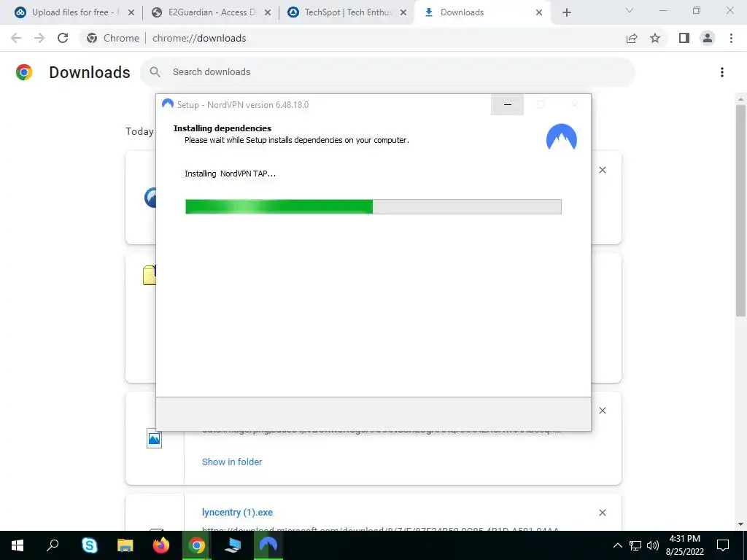The height and width of the screenshot is (560, 747).
Task: Remove lyncentry (1).exe from list
Action: [603, 513]
